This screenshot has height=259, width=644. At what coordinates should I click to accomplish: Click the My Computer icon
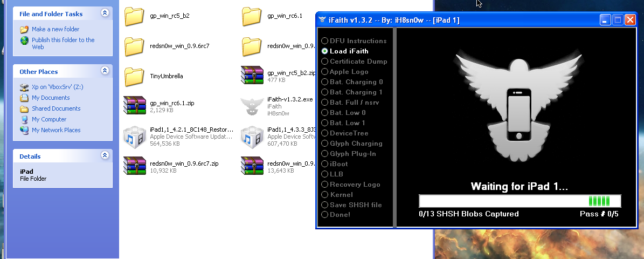pyautogui.click(x=24, y=120)
